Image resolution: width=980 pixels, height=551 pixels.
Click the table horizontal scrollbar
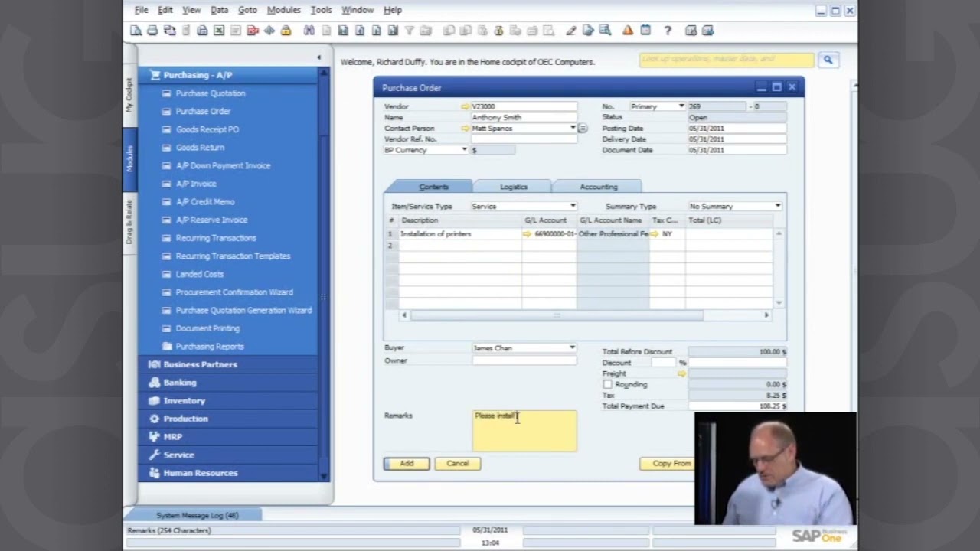[557, 315]
